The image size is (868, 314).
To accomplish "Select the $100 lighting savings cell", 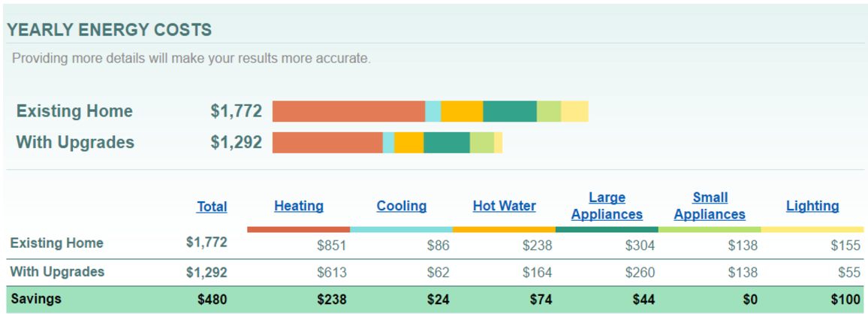I will coord(845,300).
